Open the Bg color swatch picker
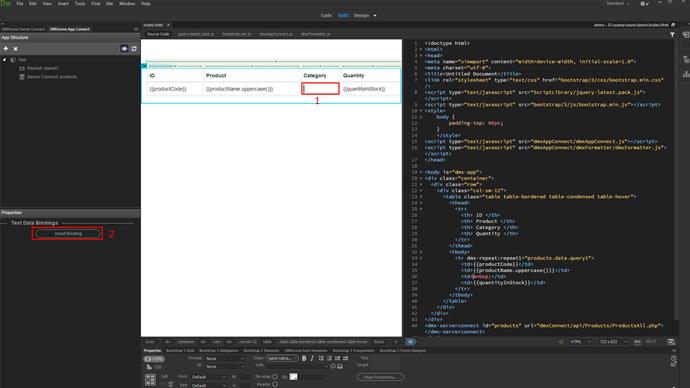This screenshot has height=388, width=690. pyautogui.click(x=294, y=377)
